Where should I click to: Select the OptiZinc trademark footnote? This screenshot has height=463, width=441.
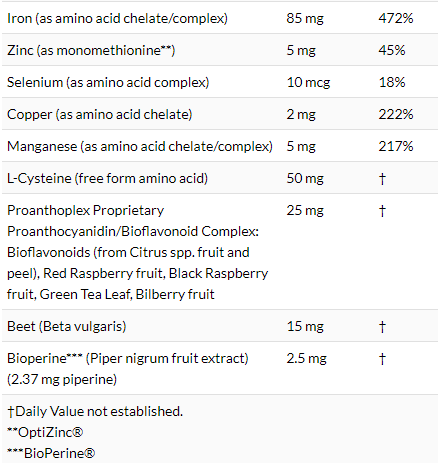point(45,432)
